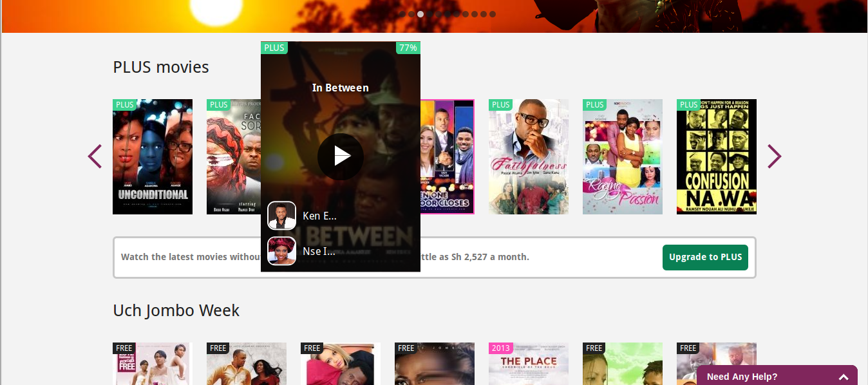Open the Unconditional movie poster
Viewport: 868px width, 385px height.
tap(153, 156)
